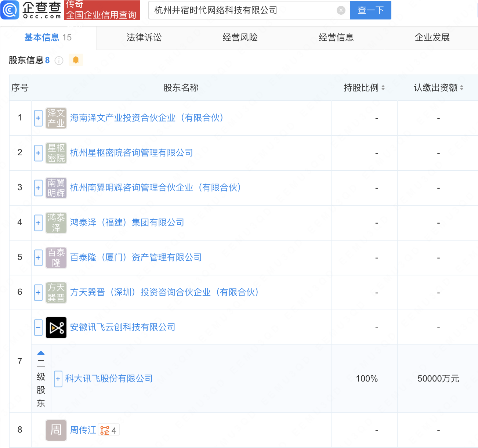This screenshot has width=478, height=448.
Task: Expand 杭州星枢密院咨询管理有限公司 shareholders
Action: 38,153
